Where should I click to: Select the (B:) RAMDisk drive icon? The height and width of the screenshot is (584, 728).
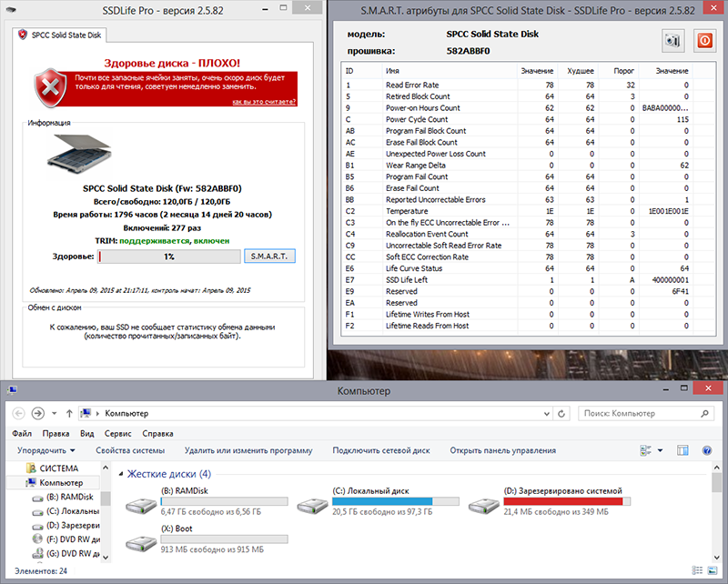(141, 505)
